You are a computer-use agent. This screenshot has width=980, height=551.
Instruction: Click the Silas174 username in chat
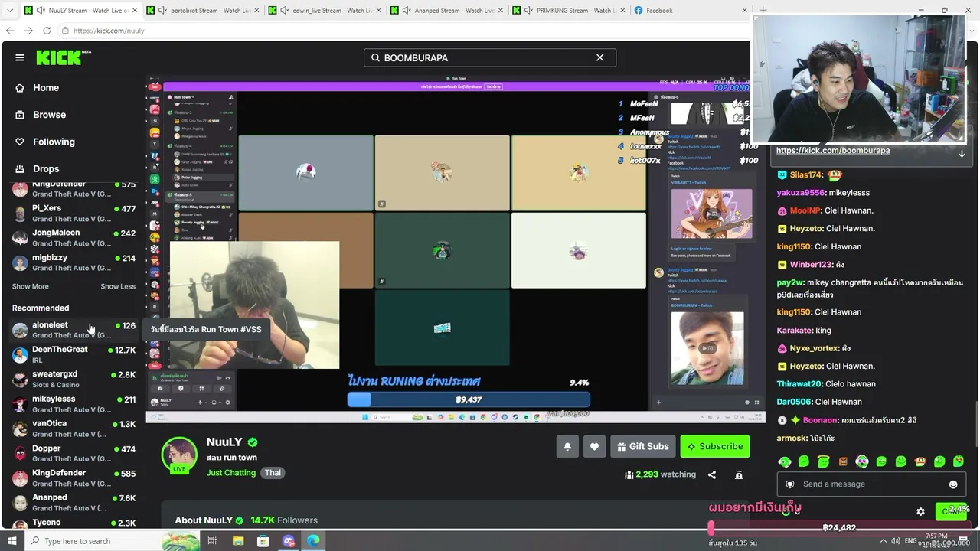[x=806, y=175]
